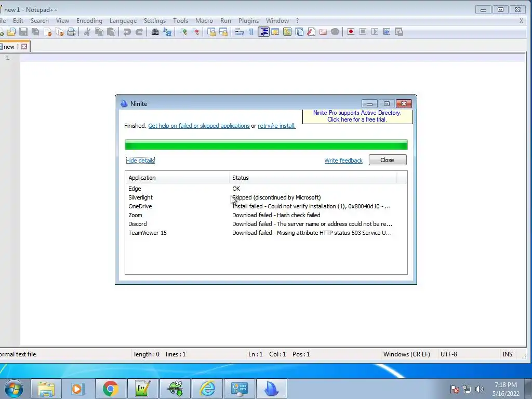Click the Application column header

177,178
